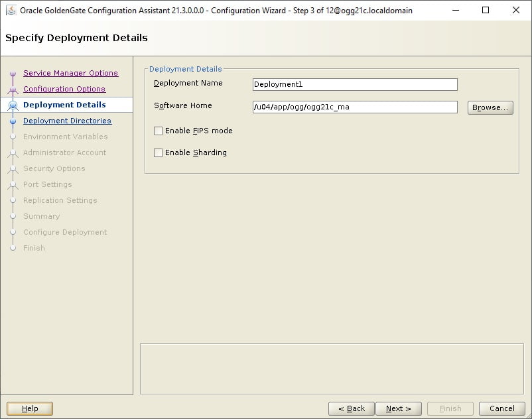Image resolution: width=532 pixels, height=419 pixels.
Task: Click the Deployment Directories step bullet
Action: tap(13, 121)
